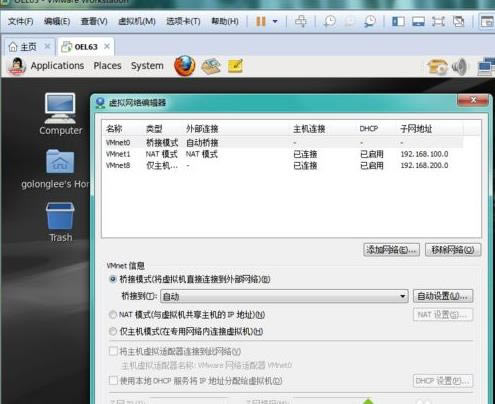Open the Places menu
The width and height of the screenshot is (495, 404).
pyautogui.click(x=107, y=66)
